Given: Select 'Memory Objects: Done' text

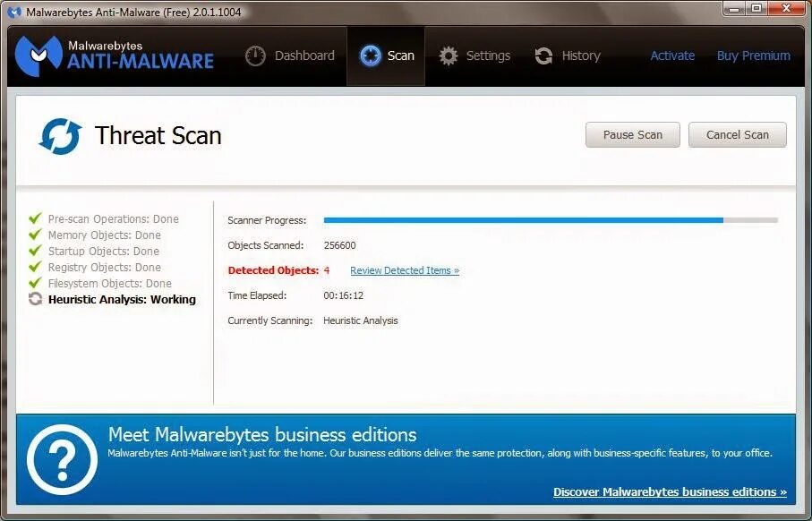Looking at the screenshot, I should coord(105,235).
